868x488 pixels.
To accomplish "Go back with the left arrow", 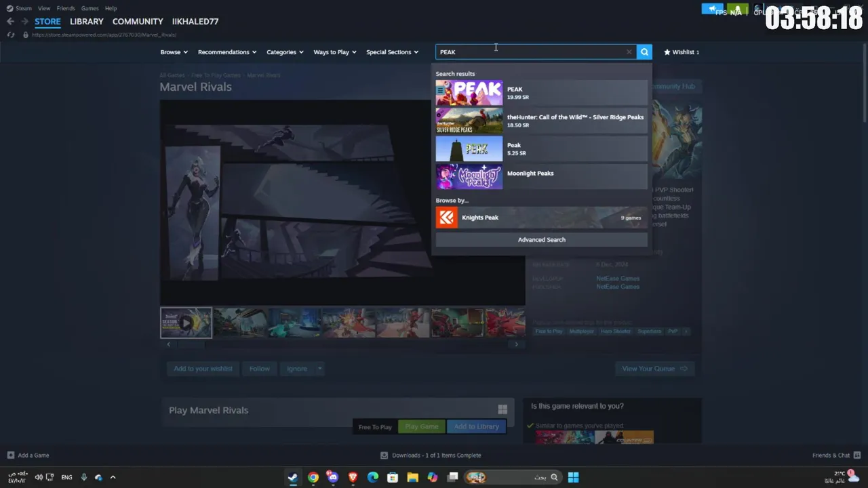I will click(10, 21).
